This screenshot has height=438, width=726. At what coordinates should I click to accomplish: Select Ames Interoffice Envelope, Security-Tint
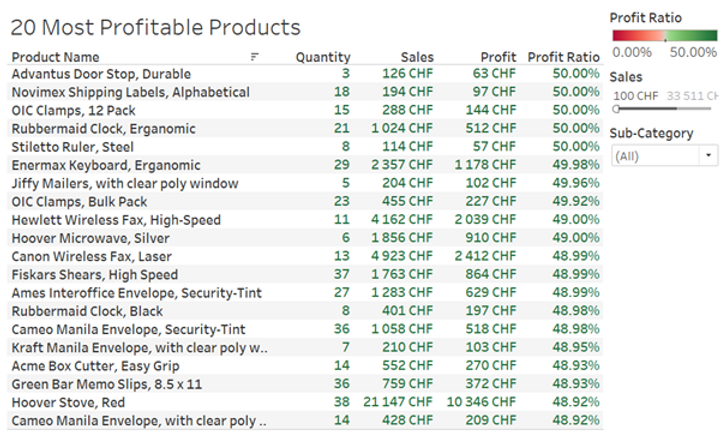tap(137, 293)
